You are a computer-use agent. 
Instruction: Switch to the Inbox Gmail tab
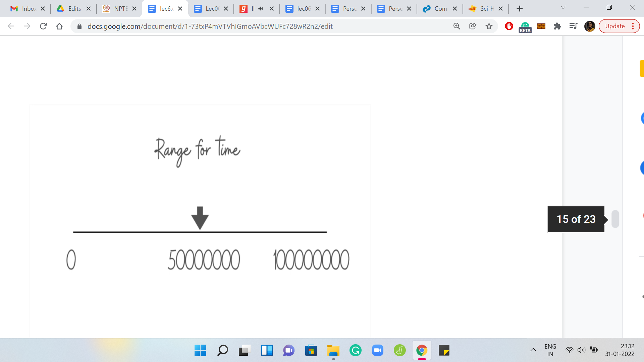click(23, 9)
